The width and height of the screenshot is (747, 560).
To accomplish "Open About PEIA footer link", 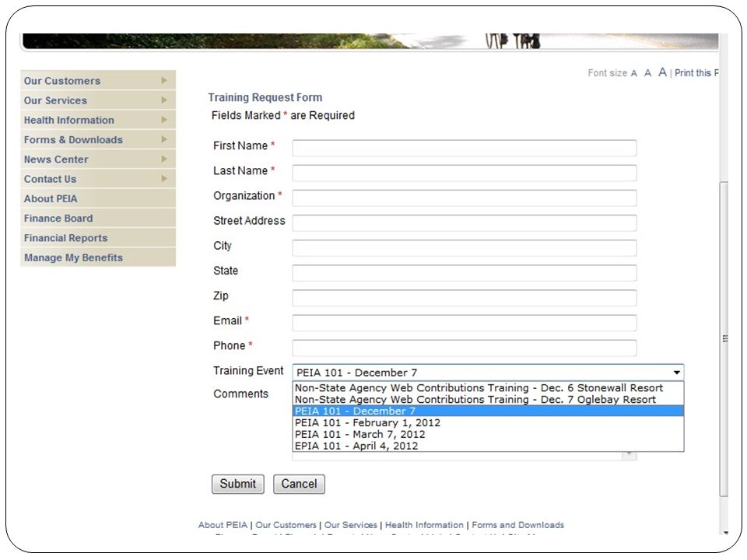I will coord(223,525).
